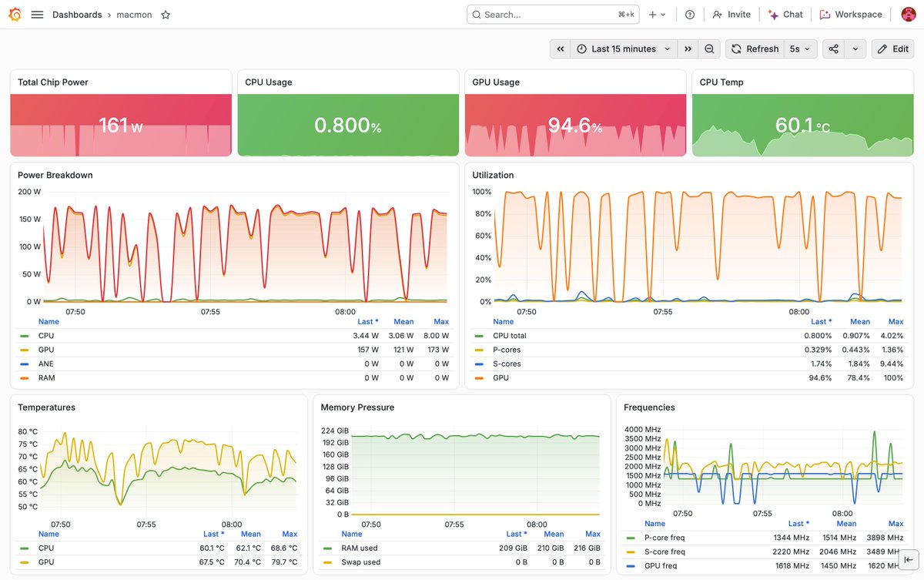This screenshot has width=924, height=580.
Task: Expand the 5s refresh interval dropdown
Action: 801,49
